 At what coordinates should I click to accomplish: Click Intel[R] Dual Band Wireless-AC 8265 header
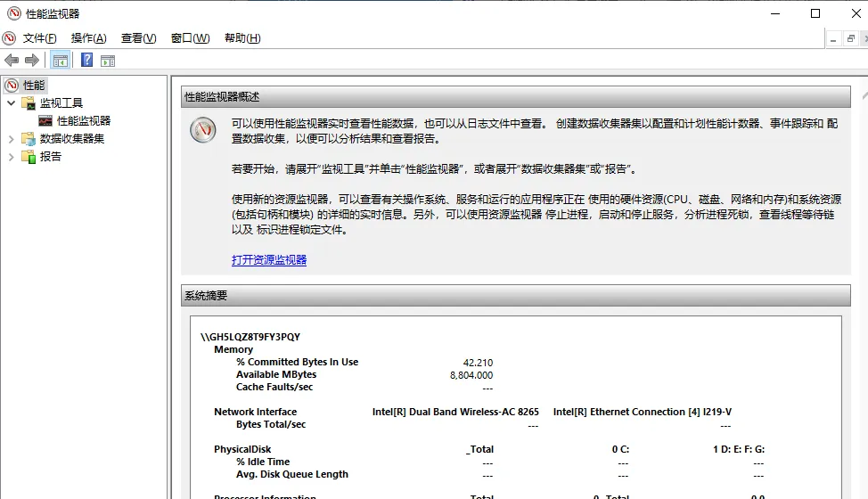(455, 413)
